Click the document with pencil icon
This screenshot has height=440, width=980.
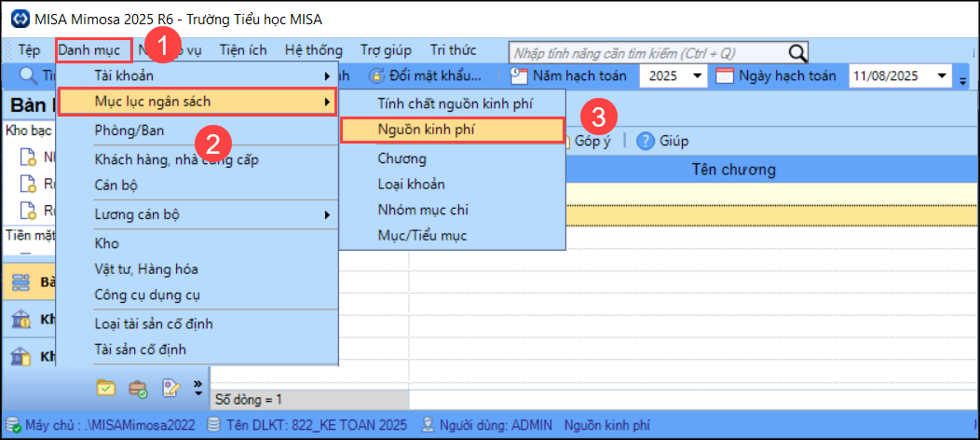pyautogui.click(x=171, y=388)
